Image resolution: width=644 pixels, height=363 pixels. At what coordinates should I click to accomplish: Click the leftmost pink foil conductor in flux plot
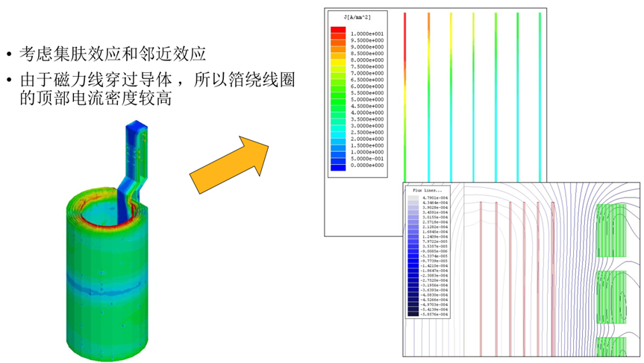point(481,279)
